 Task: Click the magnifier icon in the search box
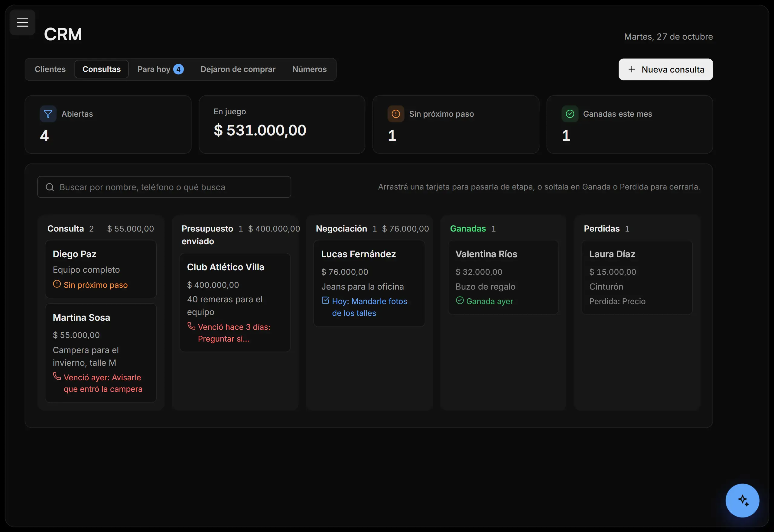tap(50, 187)
